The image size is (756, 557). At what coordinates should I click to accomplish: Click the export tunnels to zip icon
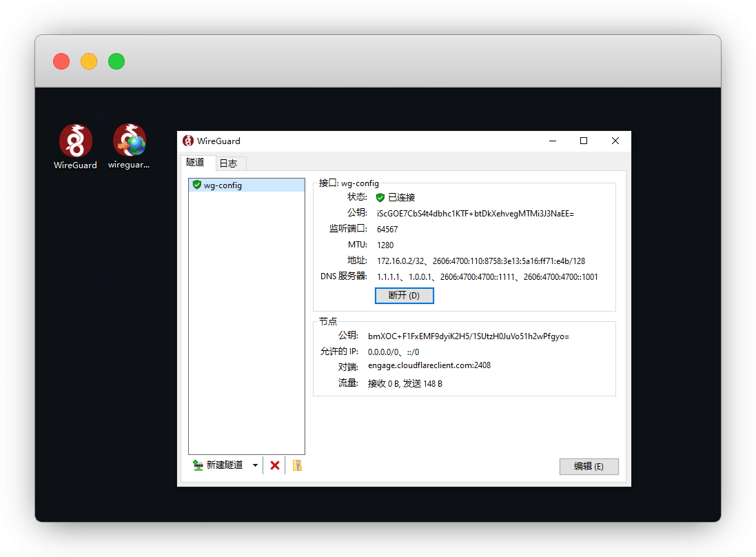pyautogui.click(x=298, y=465)
